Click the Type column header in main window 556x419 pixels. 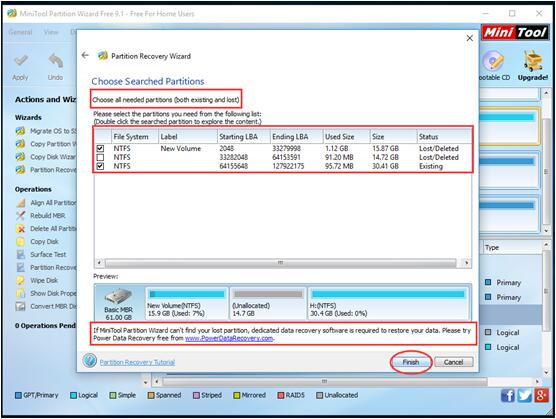(513, 247)
